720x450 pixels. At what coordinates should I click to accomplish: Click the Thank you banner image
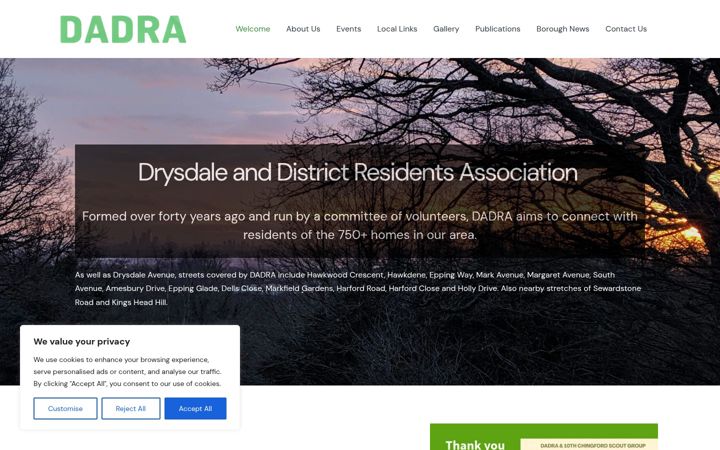(544, 437)
